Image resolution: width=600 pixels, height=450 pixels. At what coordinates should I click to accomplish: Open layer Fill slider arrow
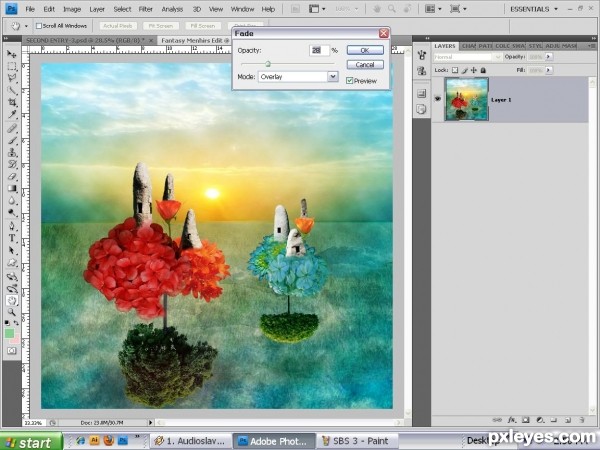pyautogui.click(x=549, y=70)
